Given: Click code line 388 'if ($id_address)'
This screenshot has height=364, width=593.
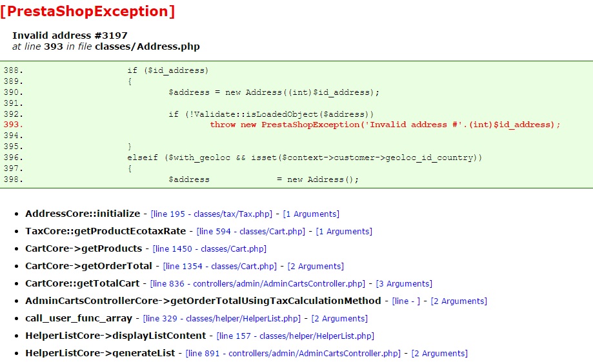Looking at the screenshot, I should (168, 70).
